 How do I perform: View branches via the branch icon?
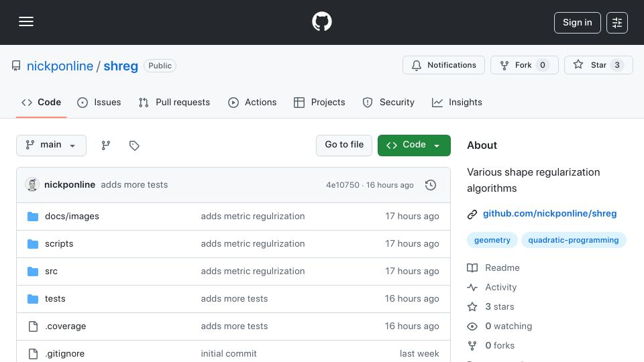point(106,145)
